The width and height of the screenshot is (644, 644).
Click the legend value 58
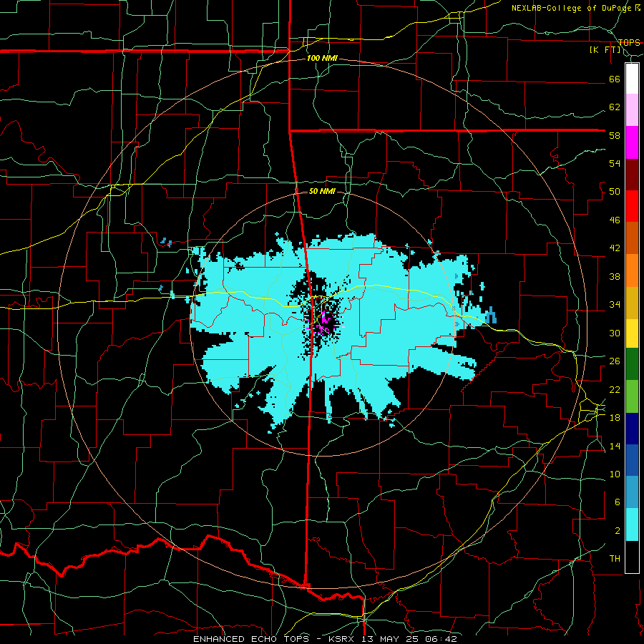tap(615, 135)
